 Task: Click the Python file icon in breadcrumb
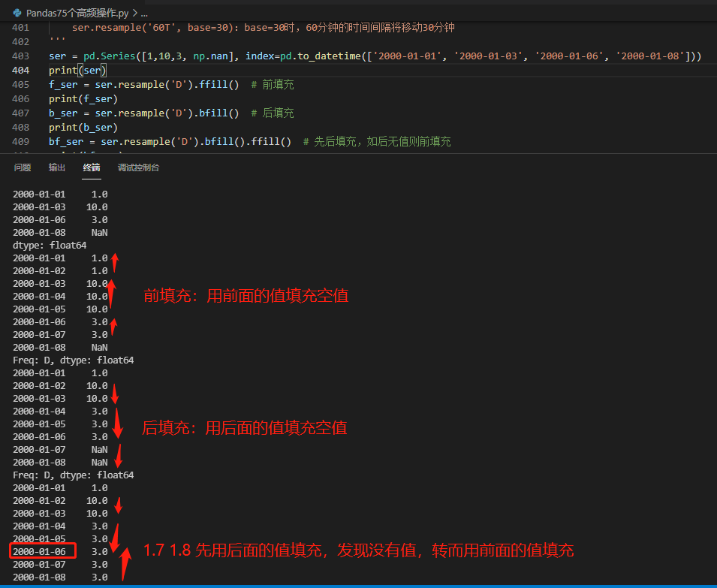tap(17, 13)
